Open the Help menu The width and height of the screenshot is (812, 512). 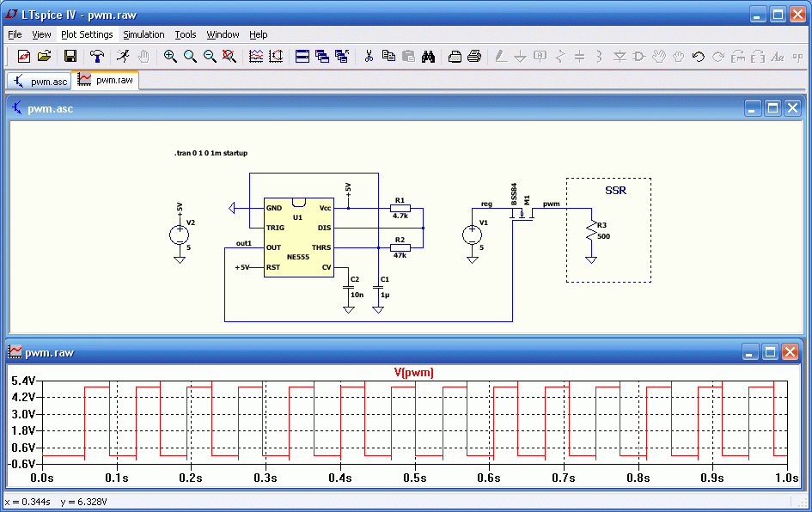pos(259,34)
